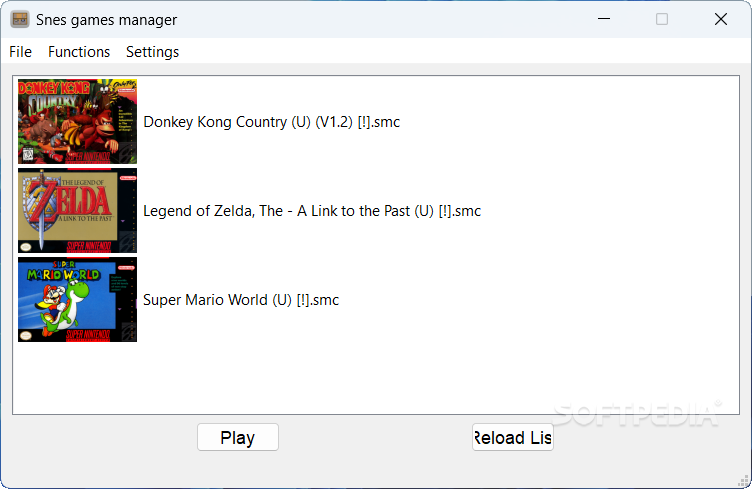Select the Donkey Kong Country cover thumbnail
Screen dimensions: 752x489
tap(78, 122)
